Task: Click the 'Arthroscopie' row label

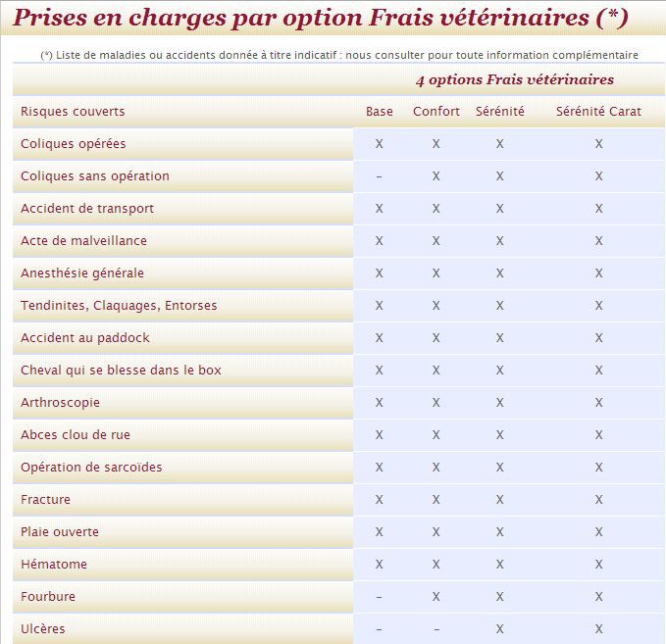Action: (x=60, y=403)
